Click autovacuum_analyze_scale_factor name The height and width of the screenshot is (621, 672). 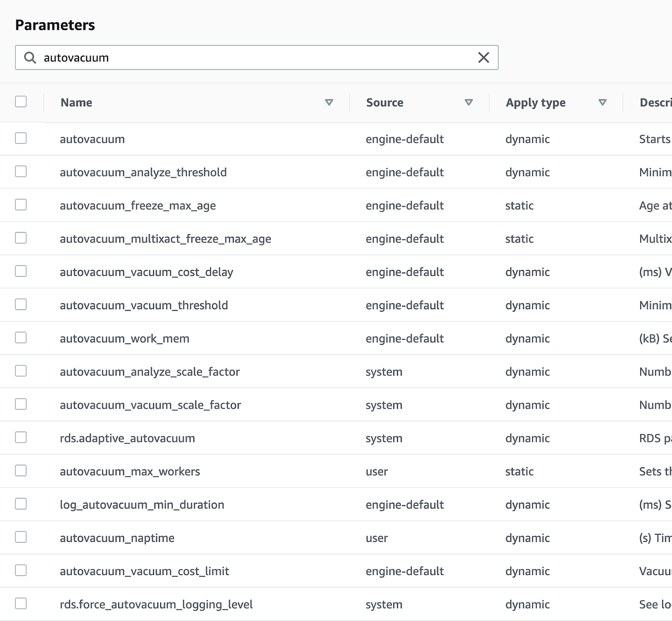click(x=150, y=372)
